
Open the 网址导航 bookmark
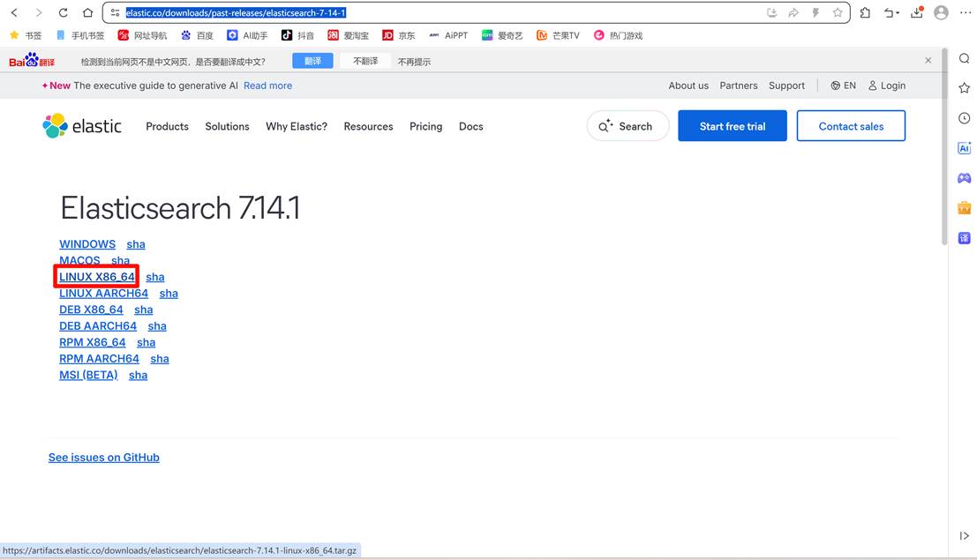click(143, 35)
